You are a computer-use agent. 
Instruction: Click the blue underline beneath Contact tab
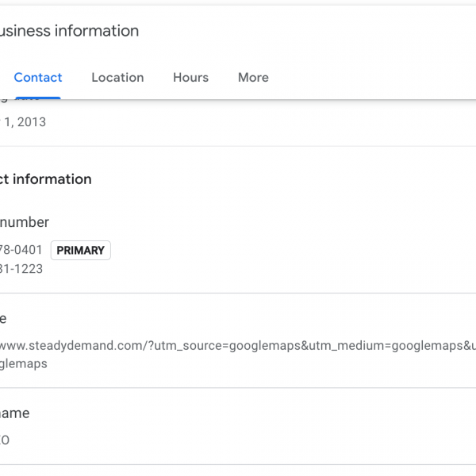pos(37,98)
